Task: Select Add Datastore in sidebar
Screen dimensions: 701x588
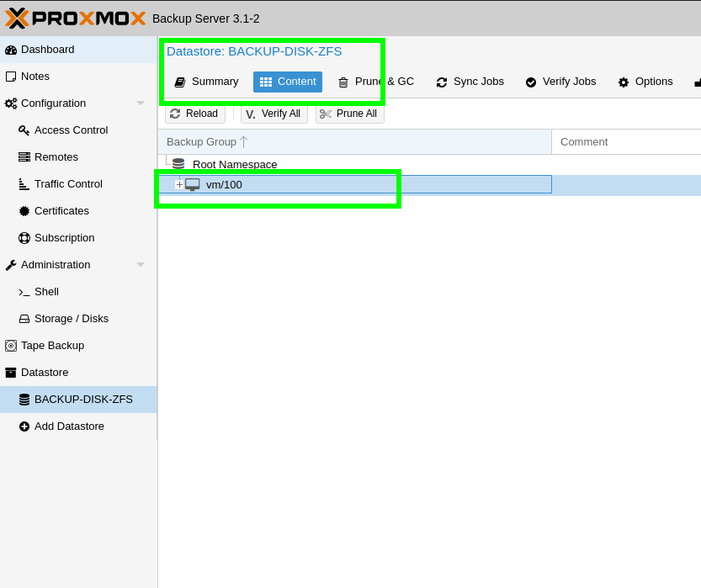Action: click(x=69, y=426)
